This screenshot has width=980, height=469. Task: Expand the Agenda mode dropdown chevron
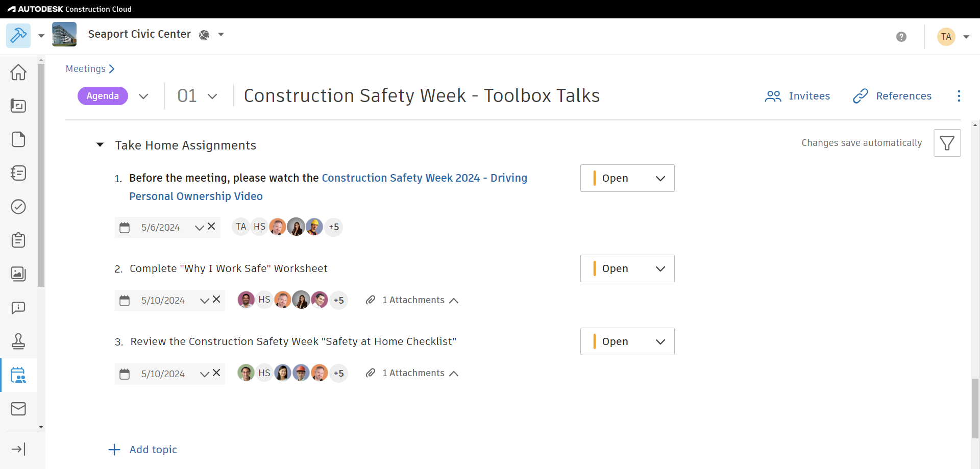pyautogui.click(x=143, y=96)
